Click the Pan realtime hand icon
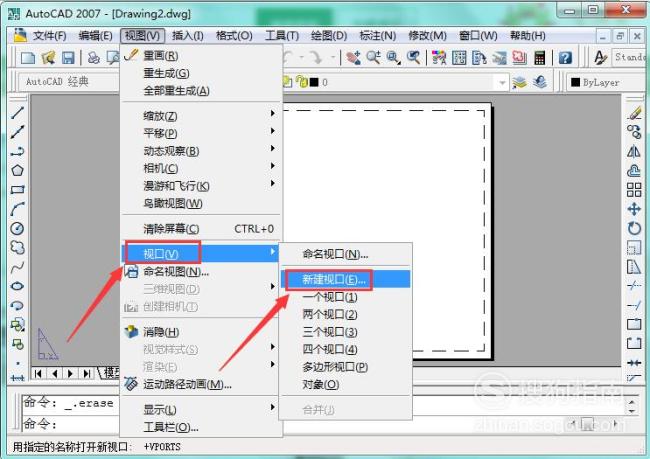Viewport: 650px width, 459px height. coord(353,58)
